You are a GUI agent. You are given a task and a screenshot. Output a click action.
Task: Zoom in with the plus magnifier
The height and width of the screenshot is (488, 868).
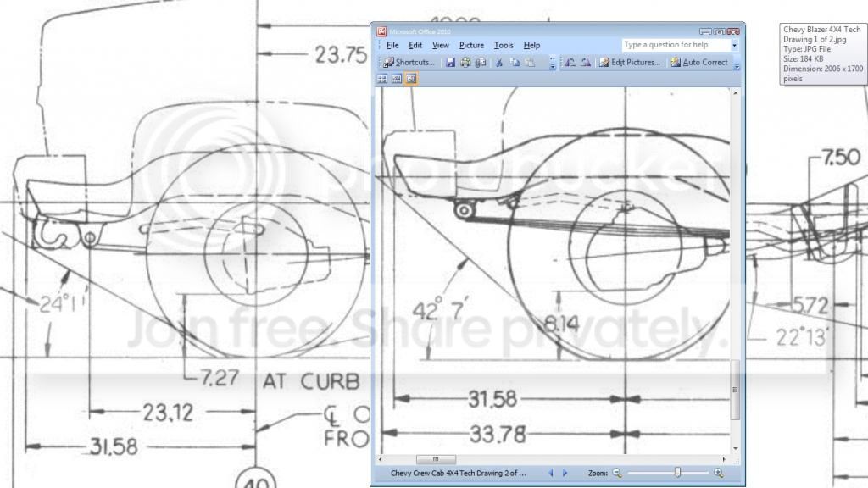click(719, 473)
